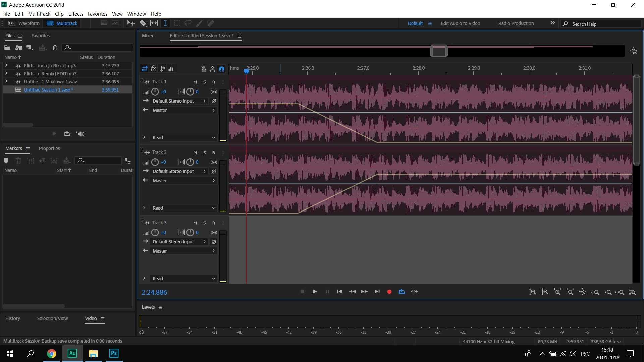Open Track 2 Master output dropdown
This screenshot has height=362, width=644.
point(183,181)
